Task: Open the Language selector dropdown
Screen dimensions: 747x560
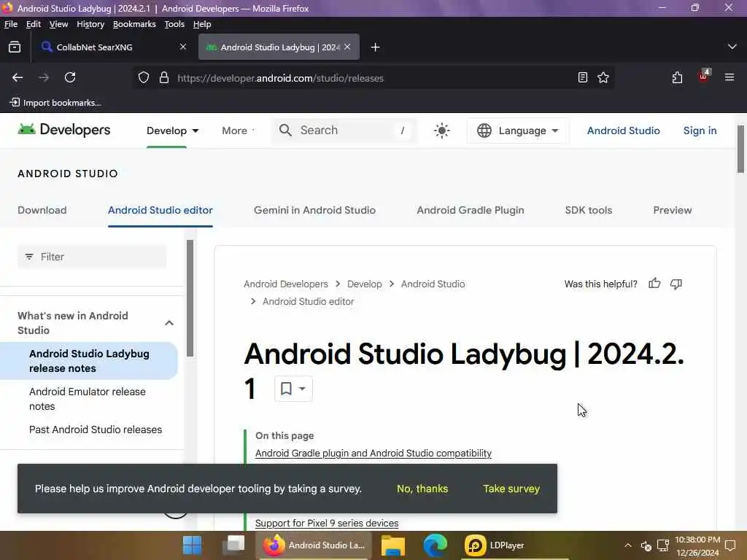Action: (518, 131)
